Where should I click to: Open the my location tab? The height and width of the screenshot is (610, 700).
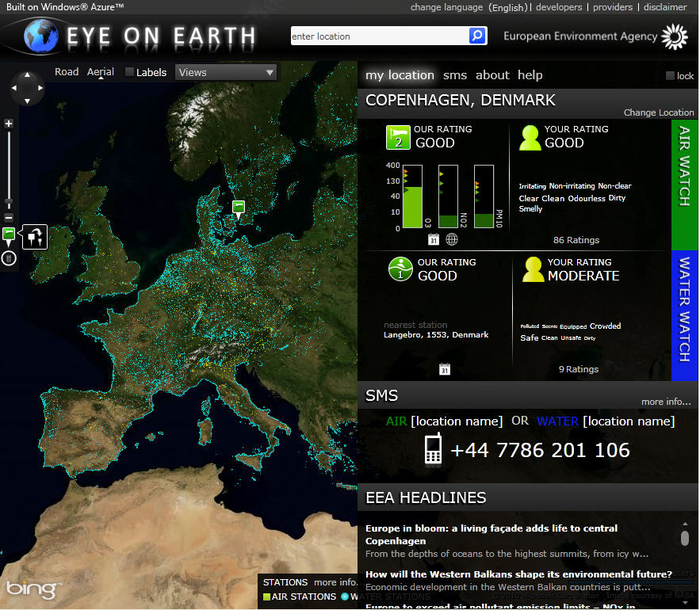tap(400, 75)
